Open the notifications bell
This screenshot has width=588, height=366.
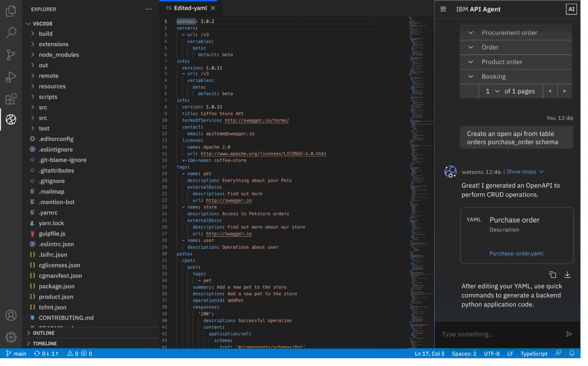click(572, 354)
